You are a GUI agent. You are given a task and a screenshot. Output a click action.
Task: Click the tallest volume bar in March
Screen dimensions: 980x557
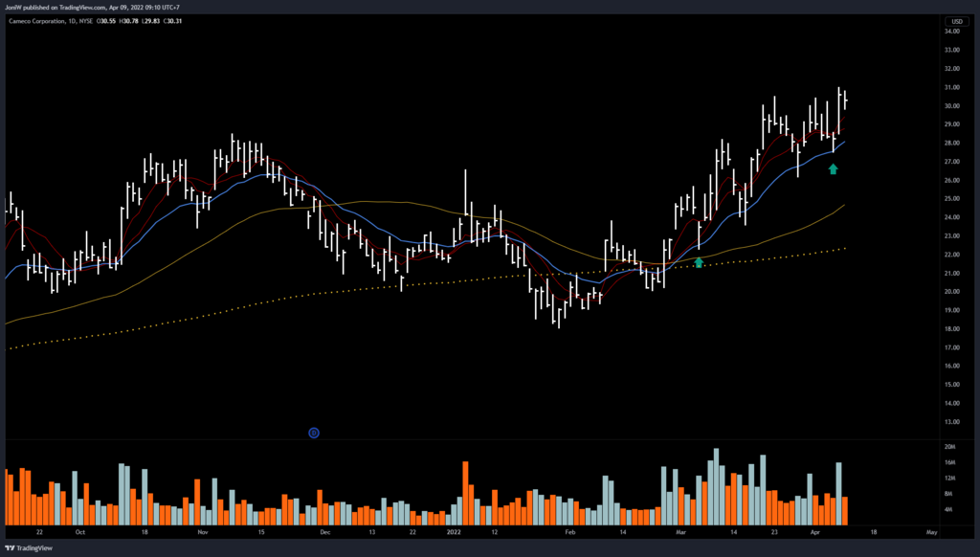click(716, 486)
